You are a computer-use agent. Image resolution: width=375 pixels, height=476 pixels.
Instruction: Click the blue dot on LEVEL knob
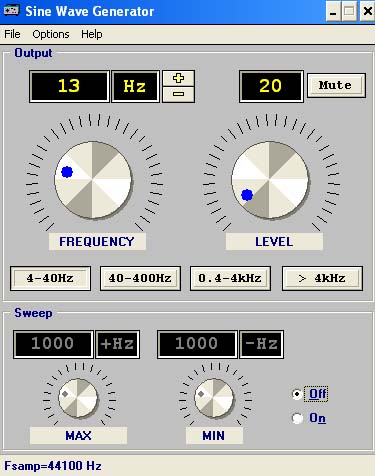coord(247,195)
